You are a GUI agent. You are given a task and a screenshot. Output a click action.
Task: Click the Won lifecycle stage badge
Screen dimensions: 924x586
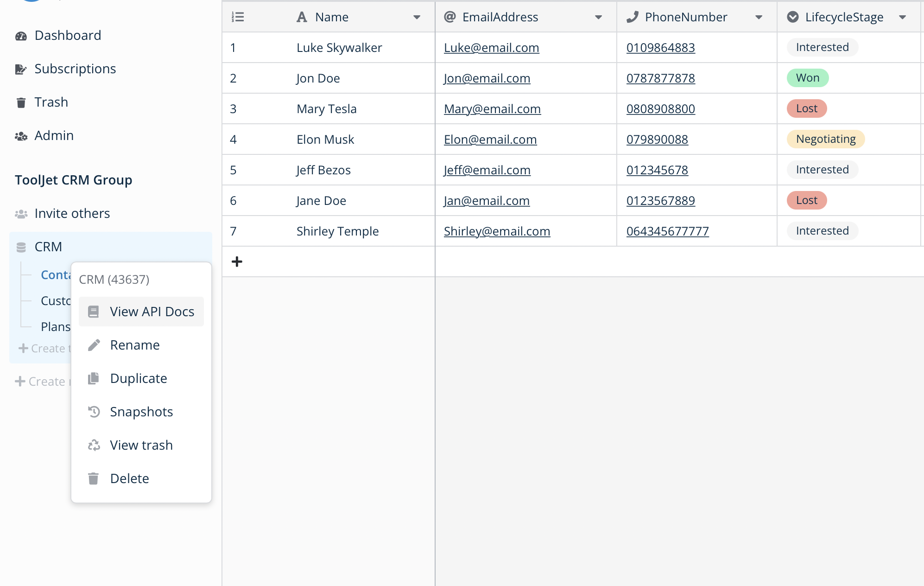click(807, 78)
